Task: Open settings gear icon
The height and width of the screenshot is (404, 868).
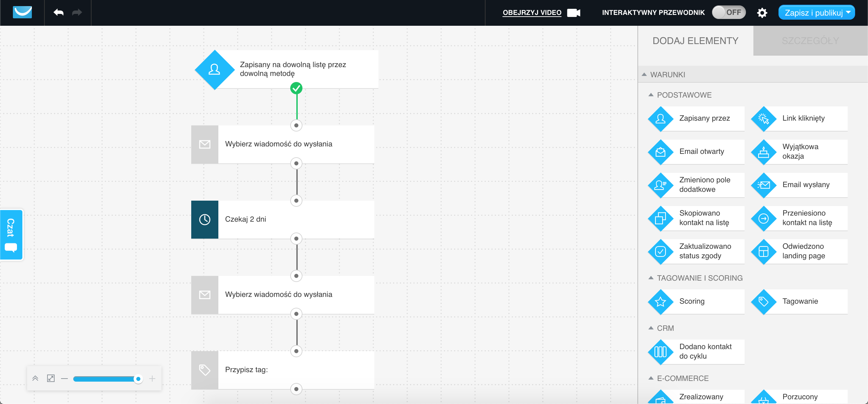Action: (x=762, y=13)
